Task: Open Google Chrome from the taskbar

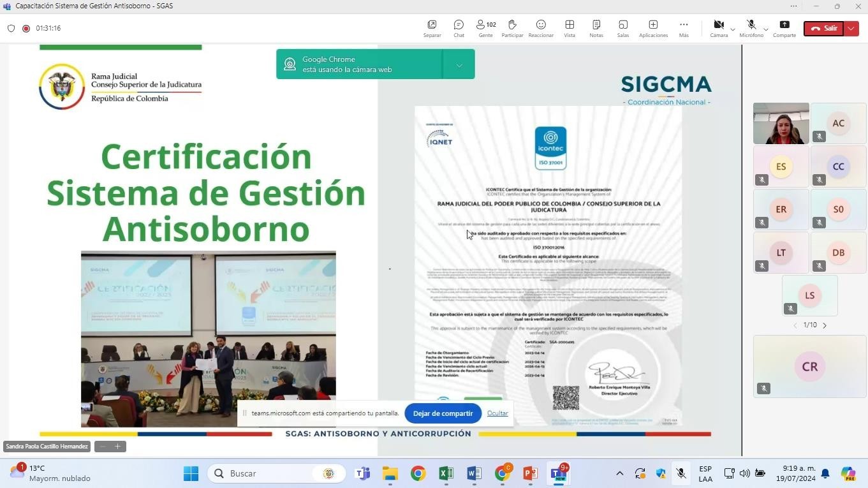Action: (x=418, y=473)
